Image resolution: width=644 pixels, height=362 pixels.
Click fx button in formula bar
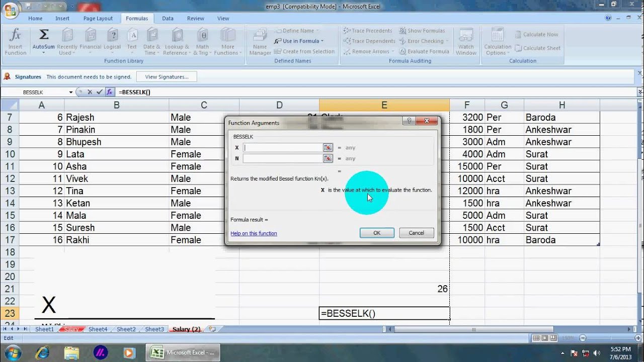click(x=109, y=92)
